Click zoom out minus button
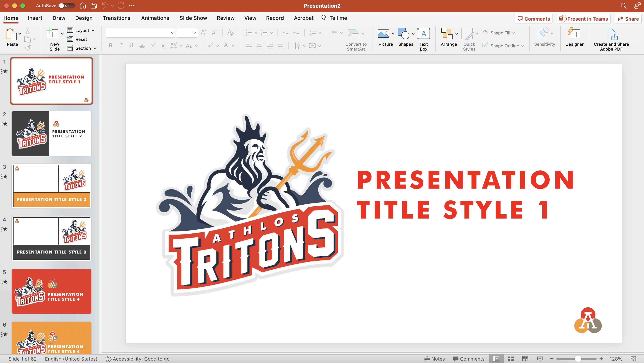Image resolution: width=644 pixels, height=363 pixels. coord(552,359)
